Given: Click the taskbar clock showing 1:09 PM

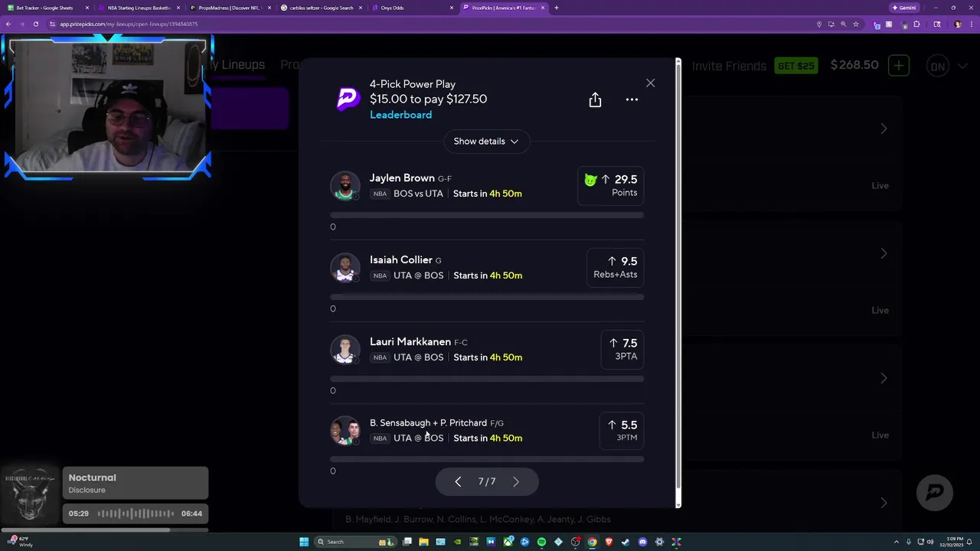Looking at the screenshot, I should (952, 542).
